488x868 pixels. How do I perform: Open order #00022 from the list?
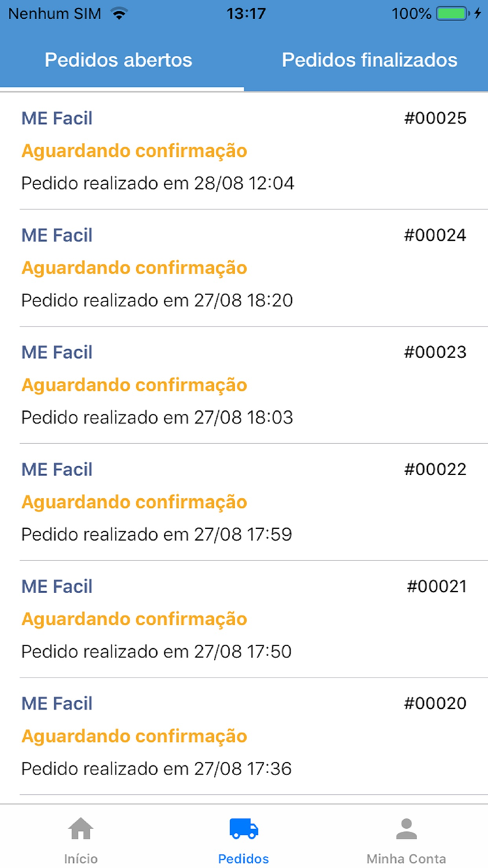click(x=244, y=502)
